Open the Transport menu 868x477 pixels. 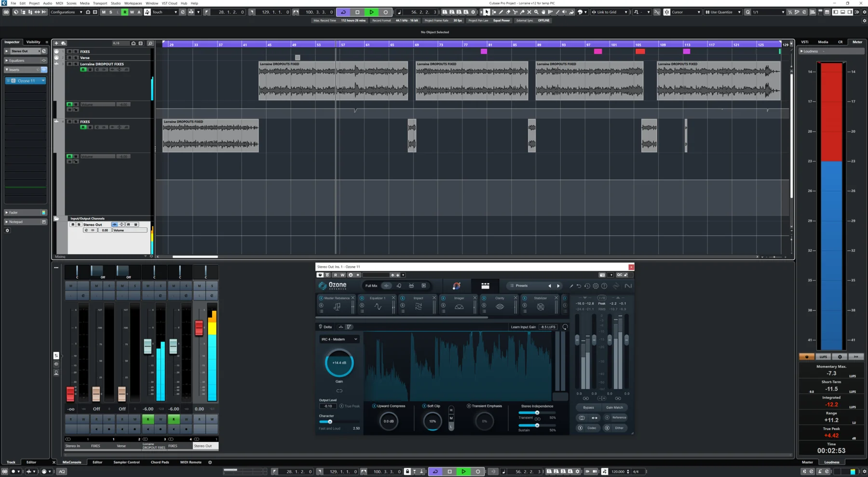(x=100, y=3)
